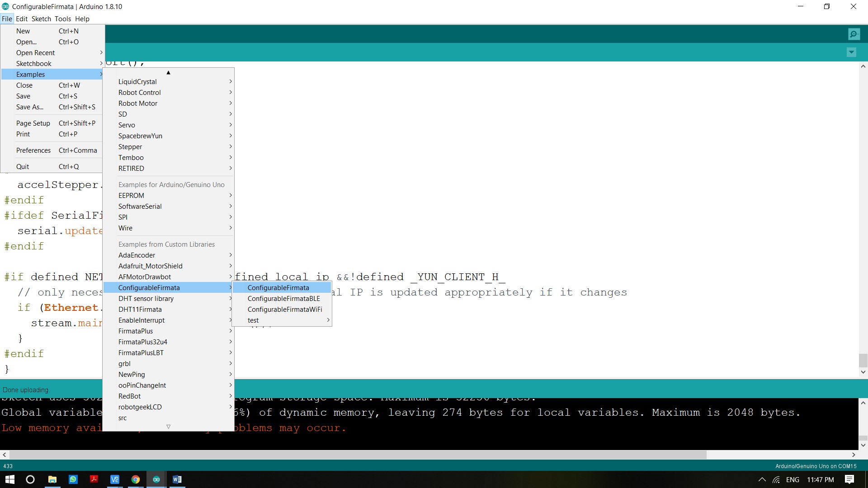
Task: Click the ENG language indicator in the taskbar
Action: point(792,479)
